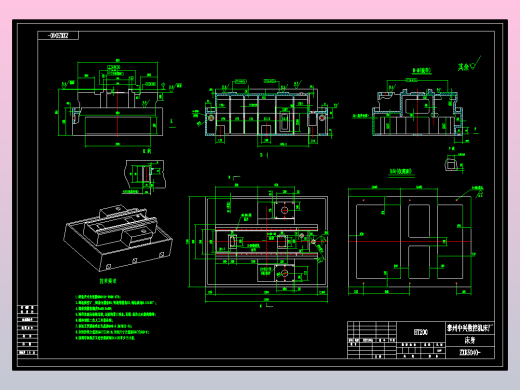Select the small detail view below front elevation
Viewport: 520px width, 390px height.
144,177
